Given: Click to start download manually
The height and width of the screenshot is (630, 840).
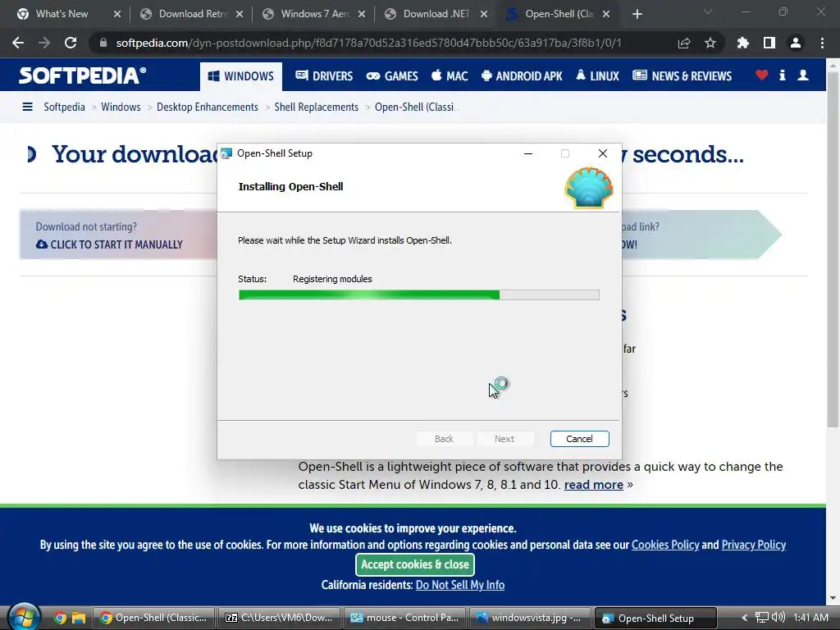Looking at the screenshot, I should point(109,244).
